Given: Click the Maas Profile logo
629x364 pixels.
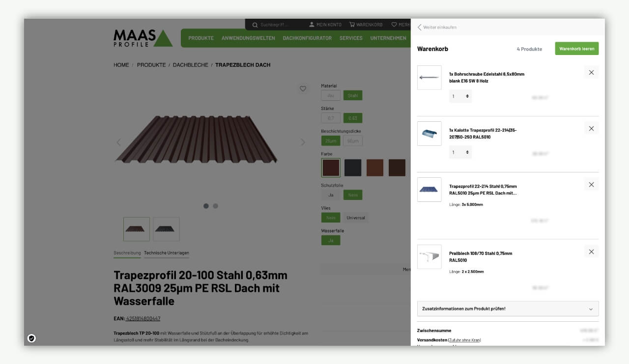Looking at the screenshot, I should pyautogui.click(x=143, y=38).
